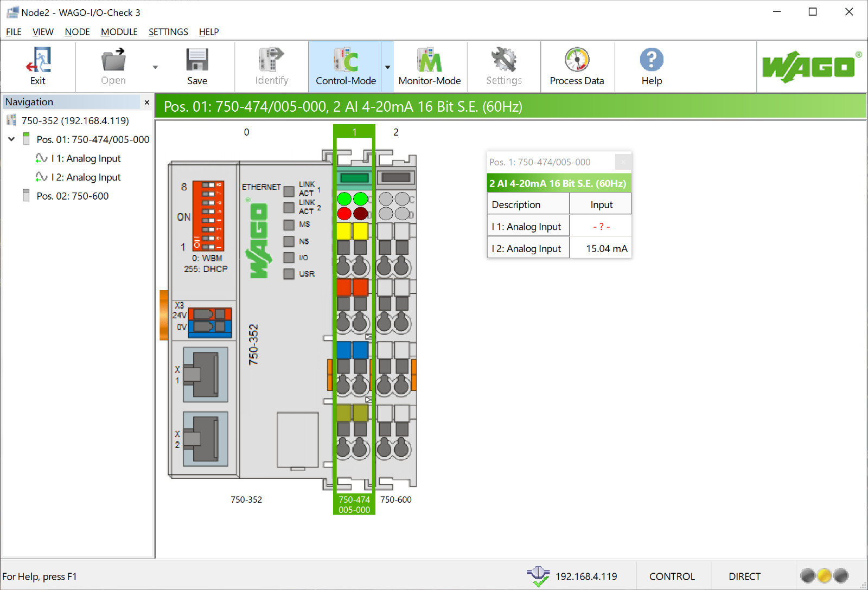The width and height of the screenshot is (868, 590).
Task: Open the MODULE menu
Action: [x=119, y=32]
